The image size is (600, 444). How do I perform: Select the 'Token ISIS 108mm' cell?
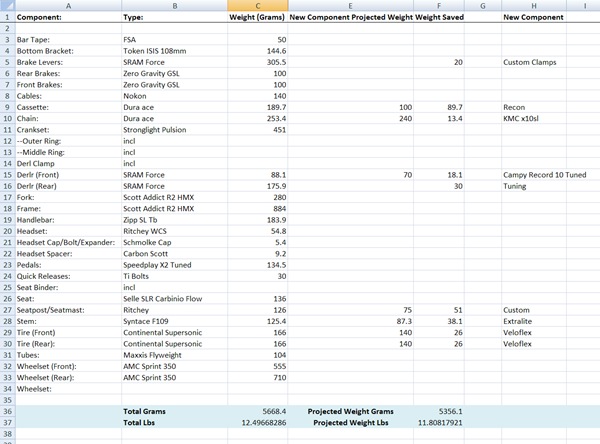click(174, 51)
